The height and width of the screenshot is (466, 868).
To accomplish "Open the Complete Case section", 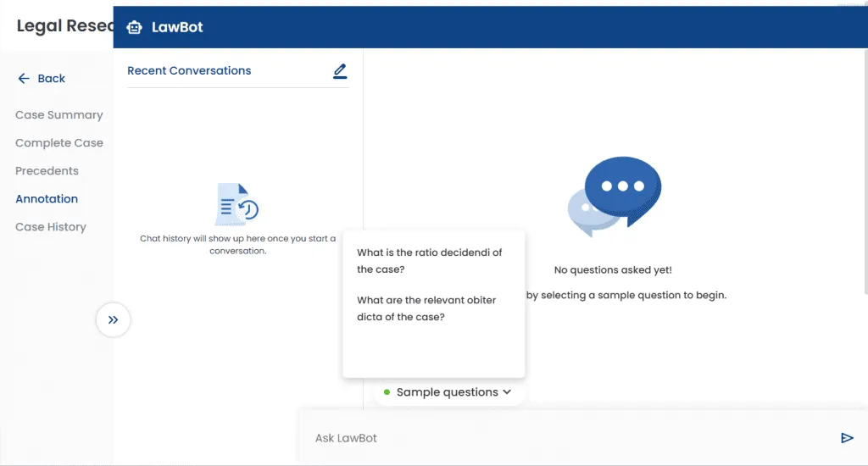I will coord(59,143).
